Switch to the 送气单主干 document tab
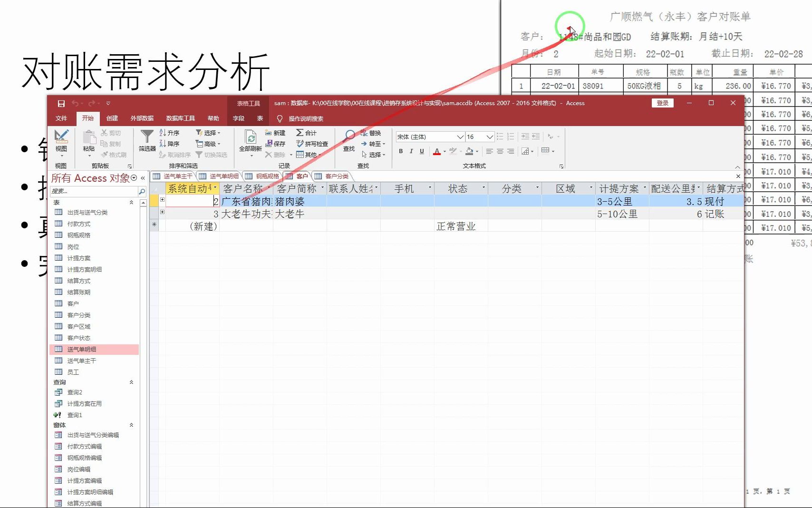The image size is (812, 508). click(173, 176)
